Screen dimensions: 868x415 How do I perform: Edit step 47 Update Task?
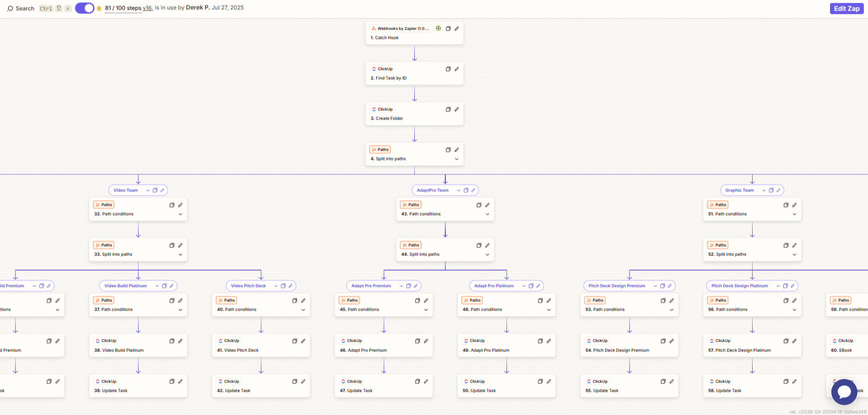[426, 381]
